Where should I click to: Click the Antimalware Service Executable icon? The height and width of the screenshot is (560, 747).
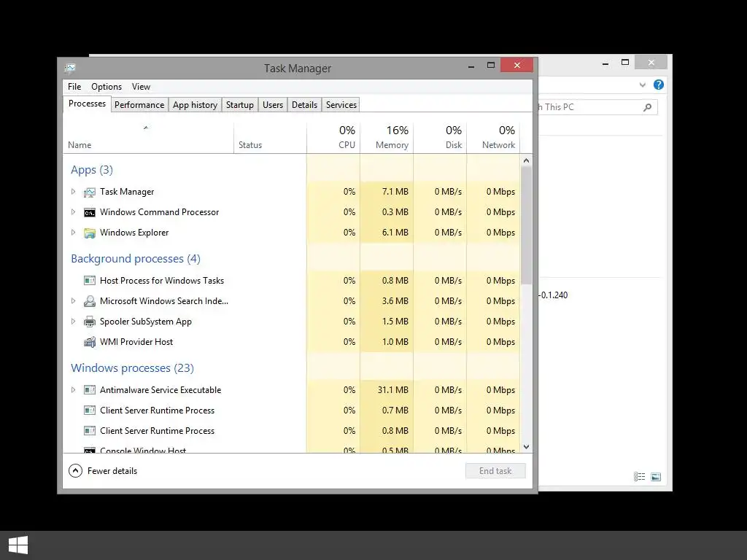pyautogui.click(x=90, y=390)
